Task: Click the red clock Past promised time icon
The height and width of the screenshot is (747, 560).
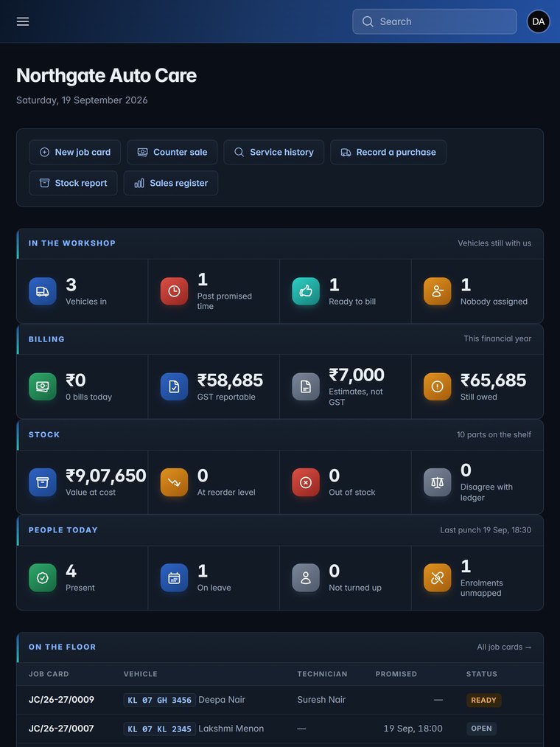Action: click(x=175, y=291)
